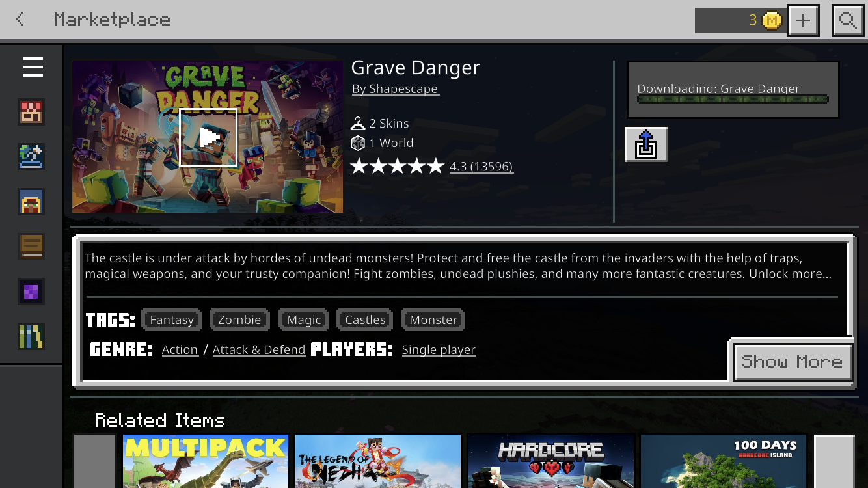Expand description with Show More
This screenshot has height=488, width=868.
[x=792, y=362]
